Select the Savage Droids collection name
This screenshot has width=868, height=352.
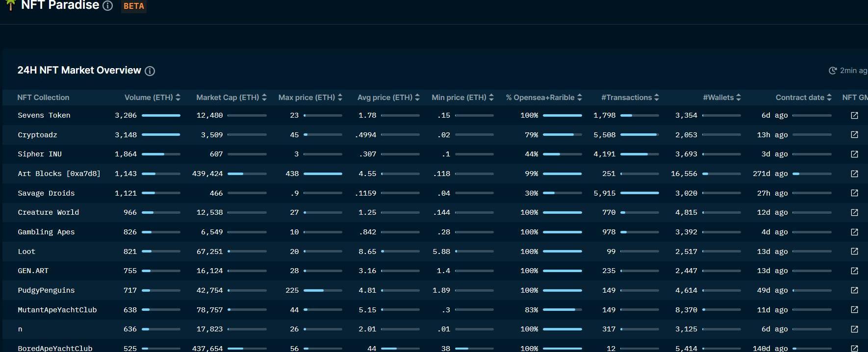pyautogui.click(x=46, y=193)
